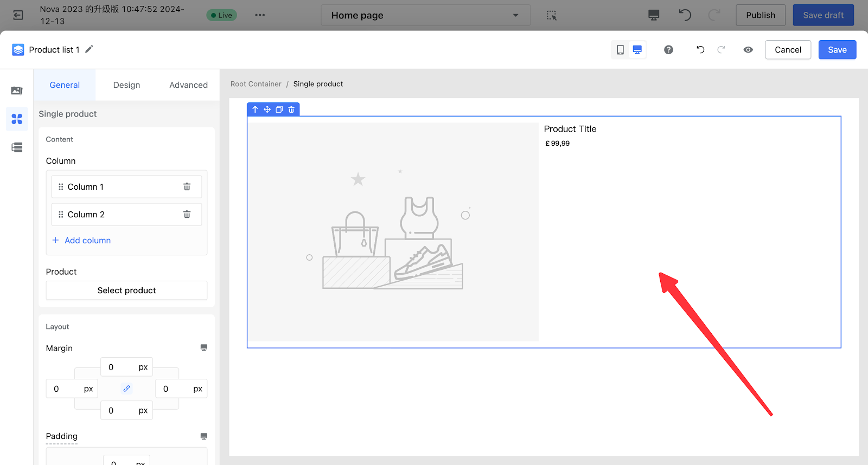The width and height of the screenshot is (868, 465).
Task: Delete Column 1 with trash icon
Action: [187, 187]
